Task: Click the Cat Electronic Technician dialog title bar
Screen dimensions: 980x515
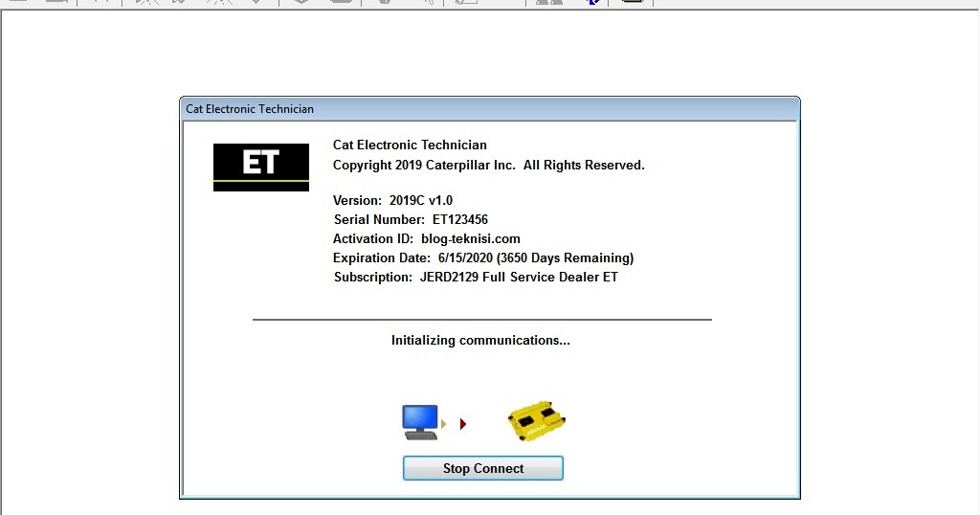Action: (489, 109)
